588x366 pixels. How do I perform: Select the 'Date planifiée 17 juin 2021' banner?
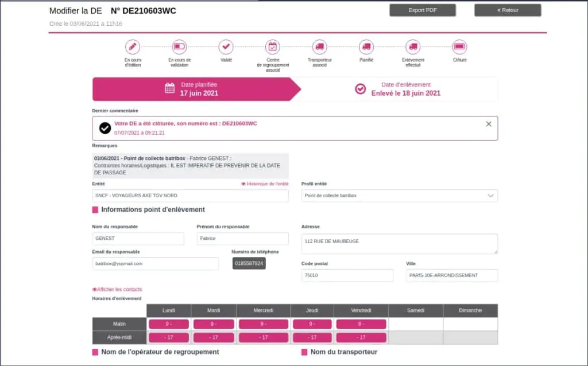pyautogui.click(x=196, y=89)
